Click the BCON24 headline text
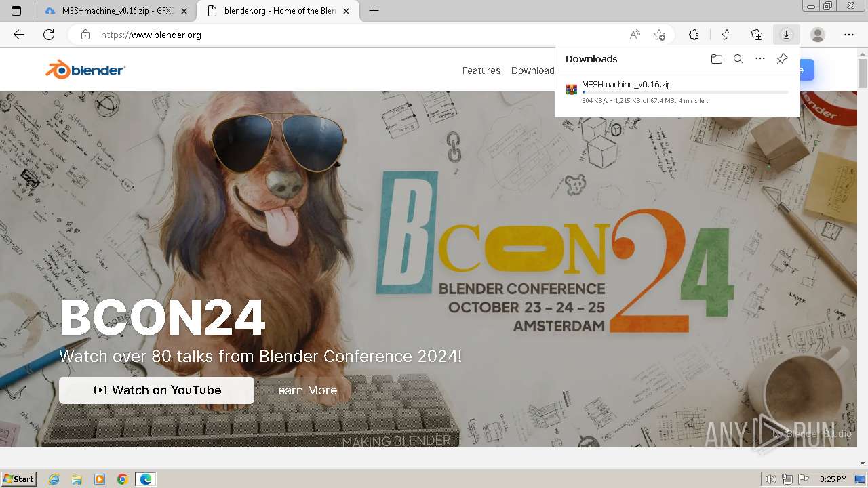 pyautogui.click(x=162, y=317)
